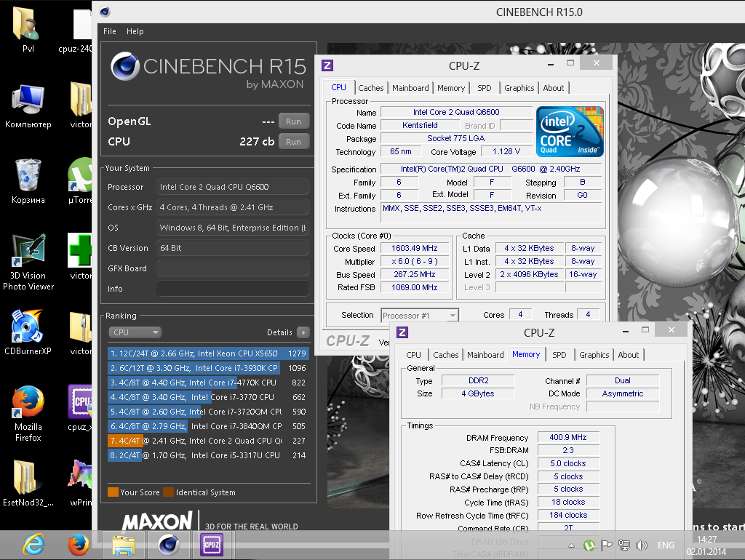Click the µTorrent tray icon

pyautogui.click(x=589, y=545)
